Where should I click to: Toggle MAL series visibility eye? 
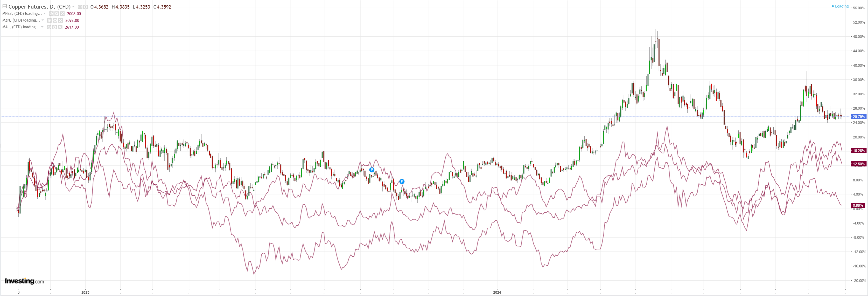coord(49,27)
